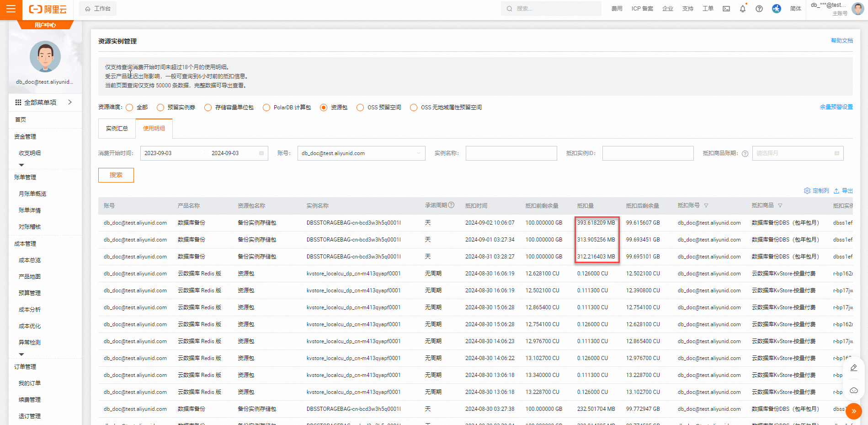The width and height of the screenshot is (868, 425).
Task: Open the account avatar at top right
Action: [857, 8]
